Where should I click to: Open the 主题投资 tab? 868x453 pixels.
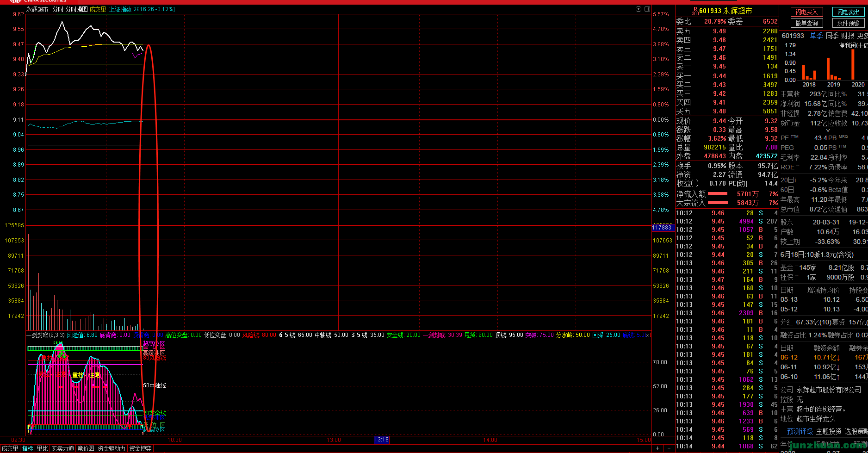click(829, 431)
